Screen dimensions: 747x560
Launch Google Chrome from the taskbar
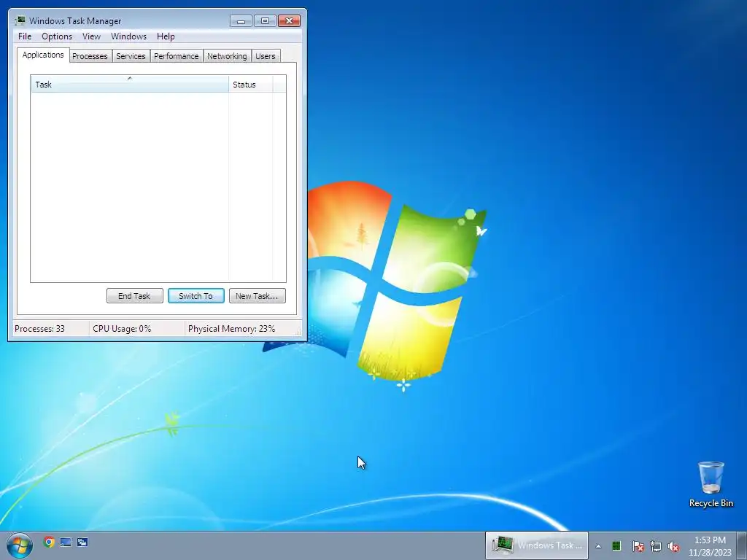49,542
